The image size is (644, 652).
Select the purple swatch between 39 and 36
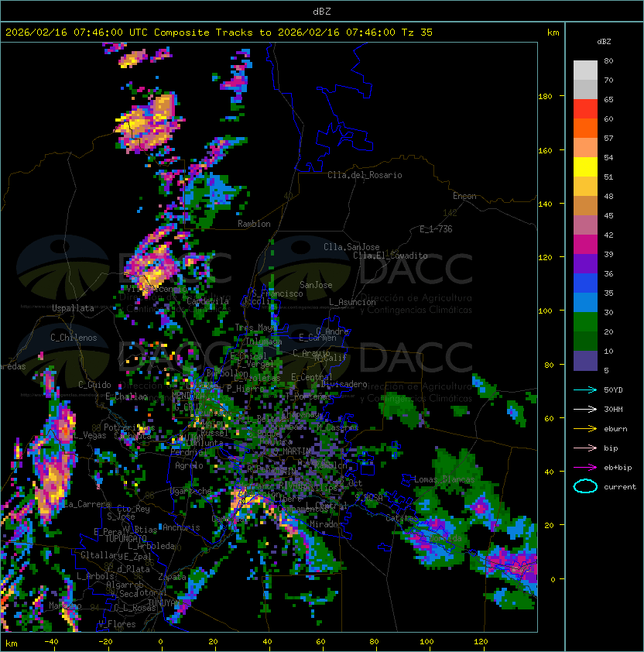coord(585,263)
